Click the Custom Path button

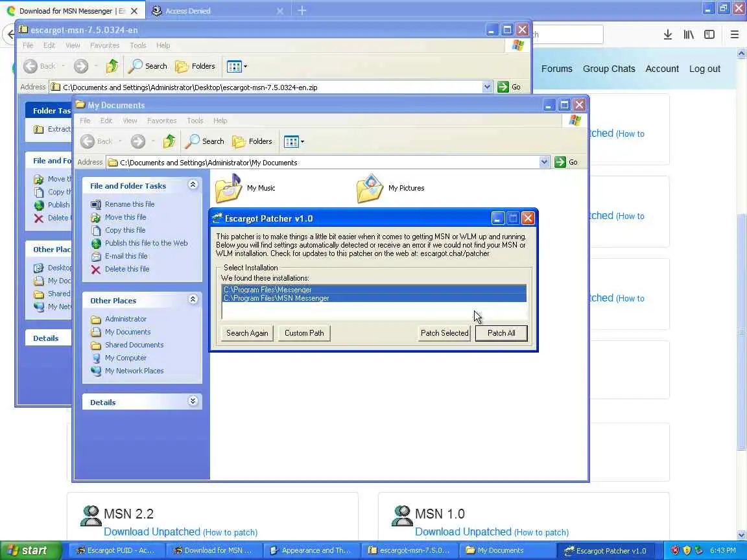(304, 333)
